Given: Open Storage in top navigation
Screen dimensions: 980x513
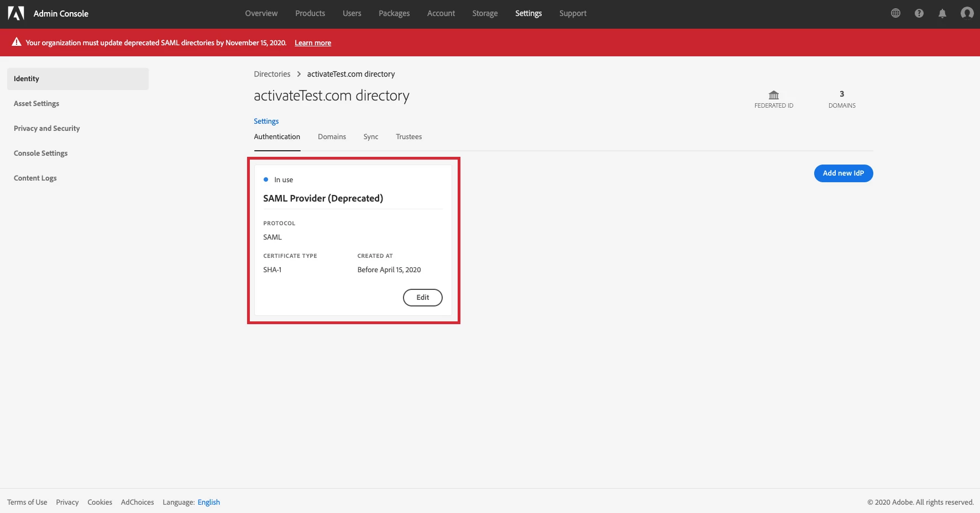Looking at the screenshot, I should pyautogui.click(x=485, y=13).
